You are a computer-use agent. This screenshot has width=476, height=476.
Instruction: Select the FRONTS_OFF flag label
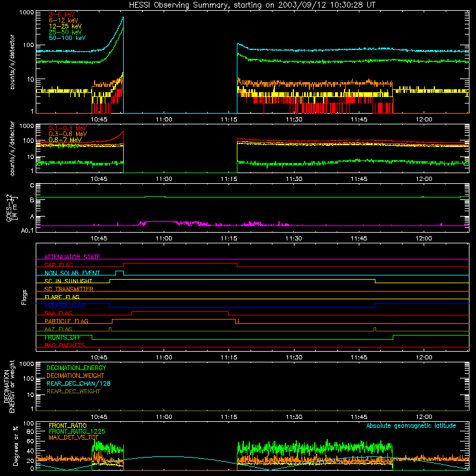click(x=62, y=337)
